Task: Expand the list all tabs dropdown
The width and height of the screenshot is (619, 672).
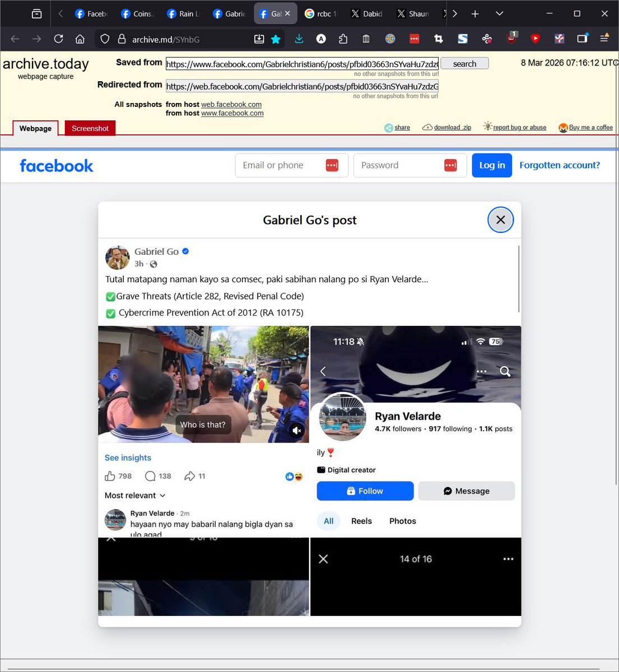Action: (500, 13)
